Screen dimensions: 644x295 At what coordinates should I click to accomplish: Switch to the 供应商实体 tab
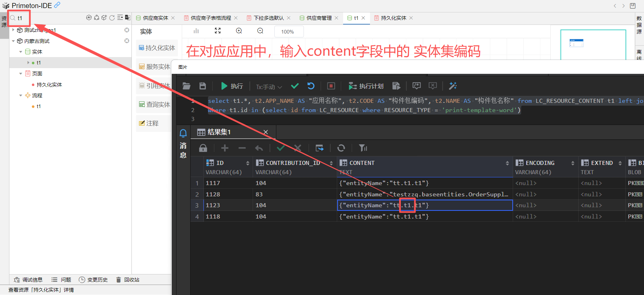coord(155,18)
